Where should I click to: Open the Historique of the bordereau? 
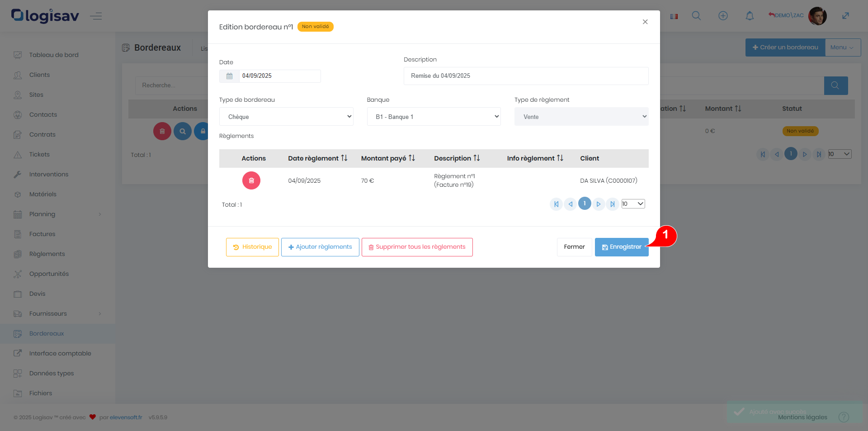(x=252, y=247)
